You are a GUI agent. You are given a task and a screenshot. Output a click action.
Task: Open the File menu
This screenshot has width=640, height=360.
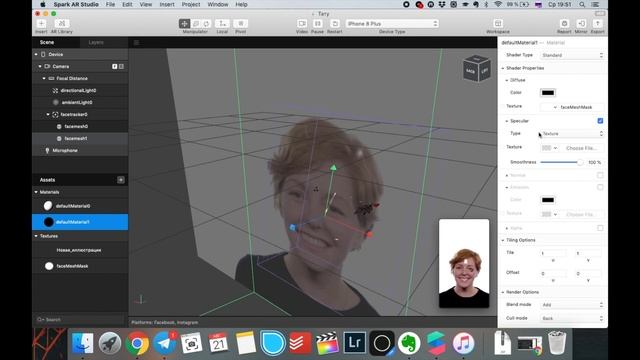click(110, 4)
